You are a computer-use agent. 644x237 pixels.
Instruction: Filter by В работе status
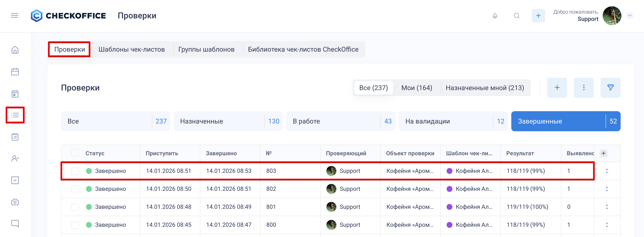click(340, 121)
